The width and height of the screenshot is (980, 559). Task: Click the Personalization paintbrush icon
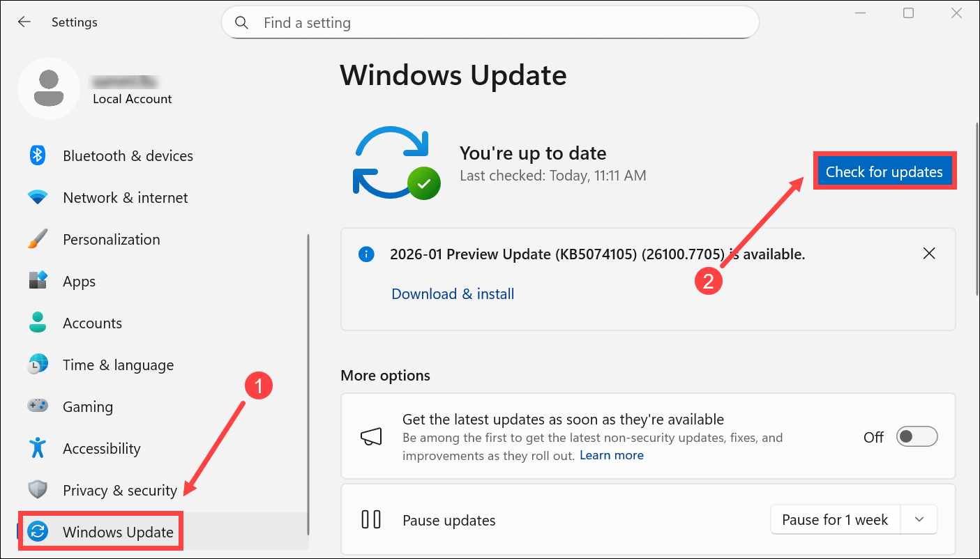(x=38, y=239)
